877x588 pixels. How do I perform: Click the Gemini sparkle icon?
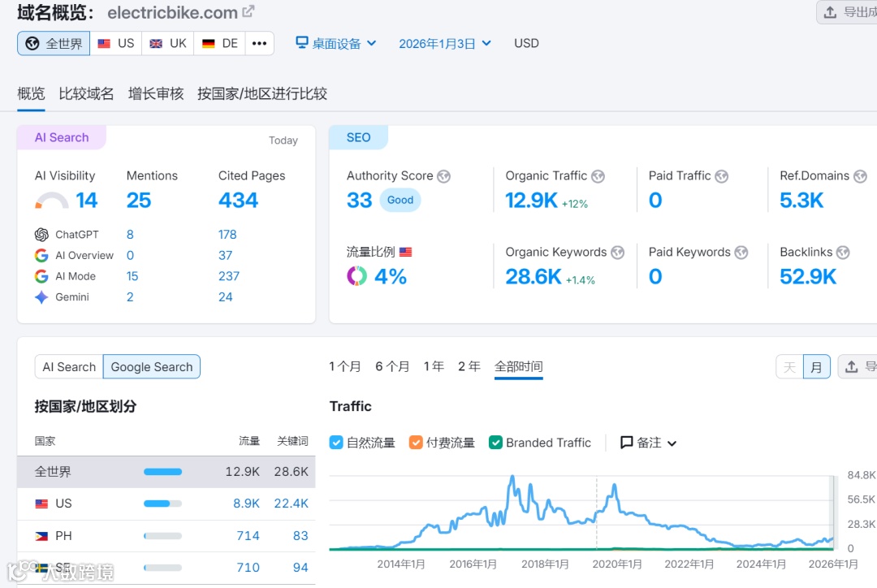coord(41,297)
